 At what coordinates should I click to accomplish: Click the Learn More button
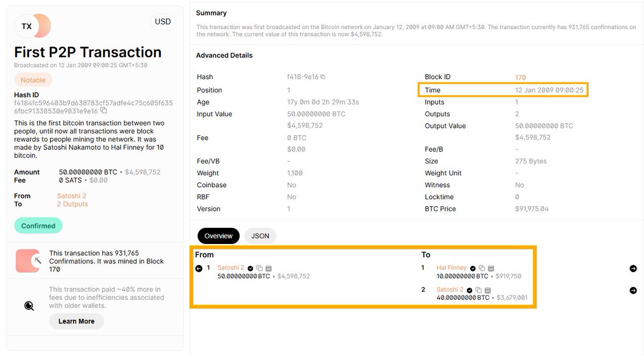[x=76, y=322]
